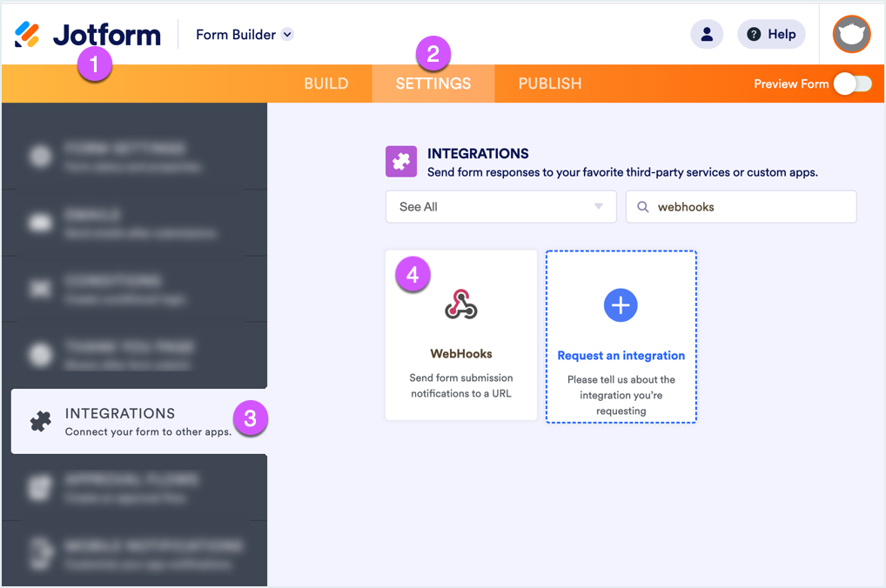Click the webhooks search input field
The image size is (886, 588).
[742, 207]
